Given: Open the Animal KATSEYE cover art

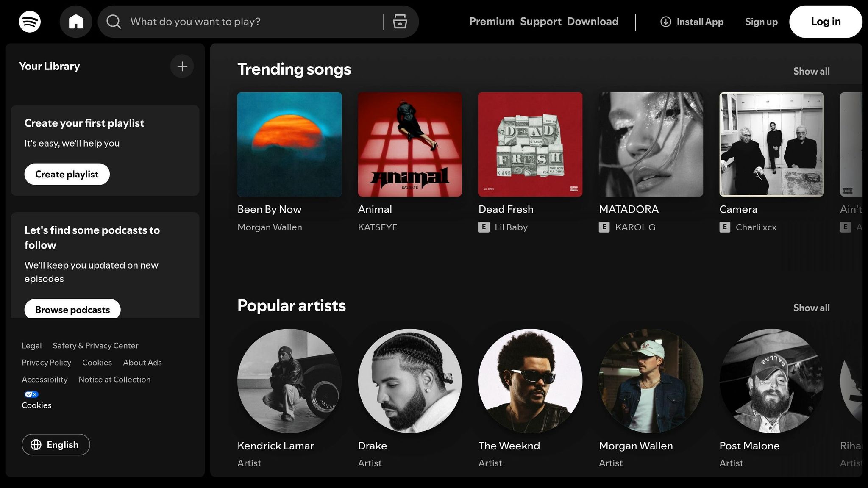Looking at the screenshot, I should click(x=410, y=144).
